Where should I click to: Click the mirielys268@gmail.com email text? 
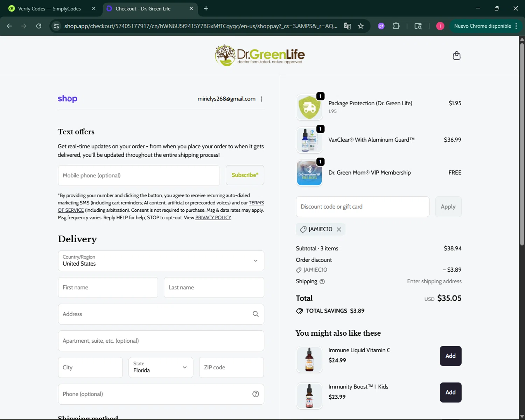click(226, 99)
